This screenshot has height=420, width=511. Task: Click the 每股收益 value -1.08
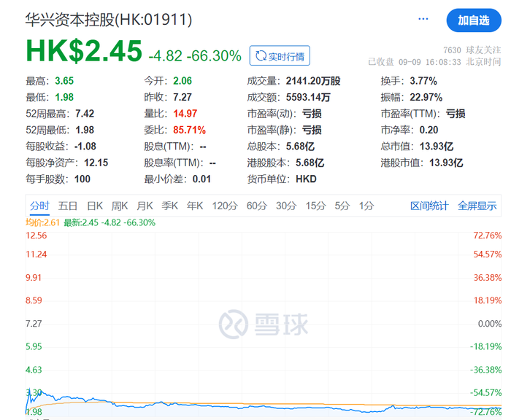[85, 146]
